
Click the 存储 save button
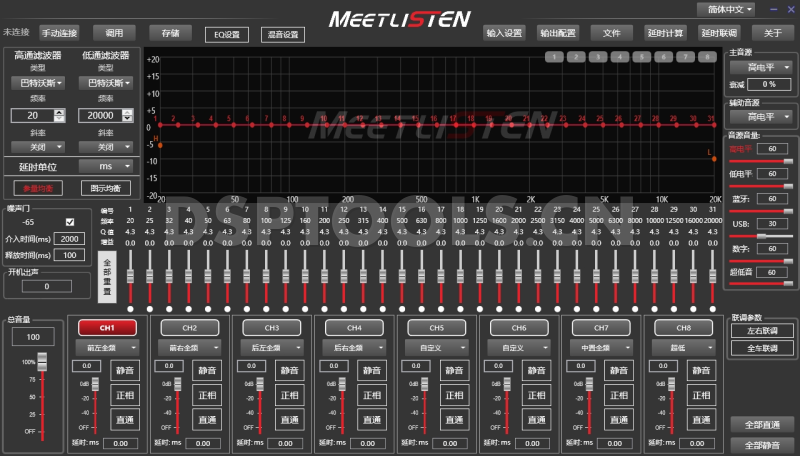point(170,33)
